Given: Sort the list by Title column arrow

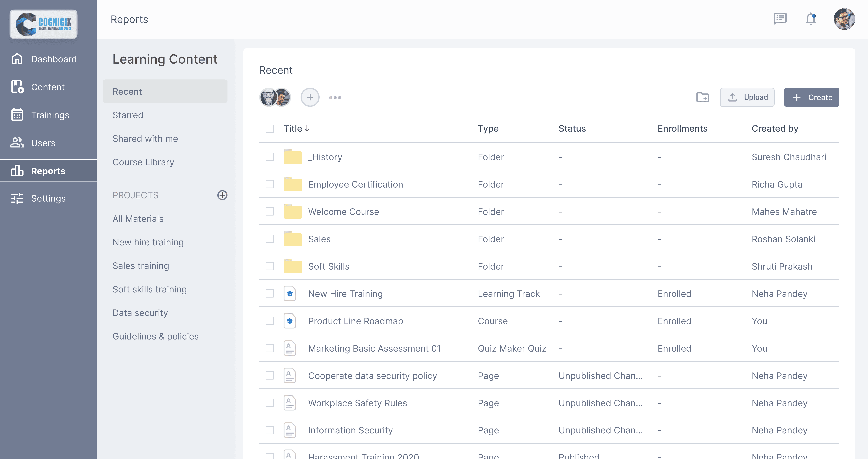Looking at the screenshot, I should [x=307, y=129].
